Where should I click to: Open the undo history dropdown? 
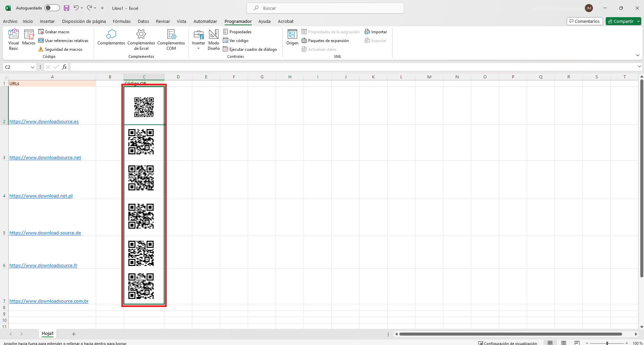82,8
